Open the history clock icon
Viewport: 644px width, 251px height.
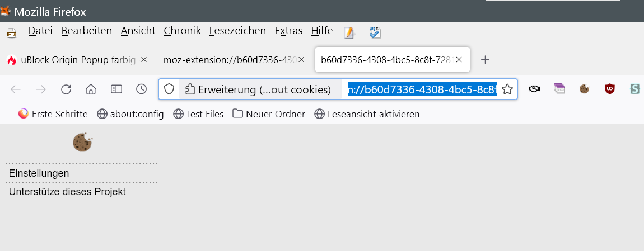pos(141,89)
